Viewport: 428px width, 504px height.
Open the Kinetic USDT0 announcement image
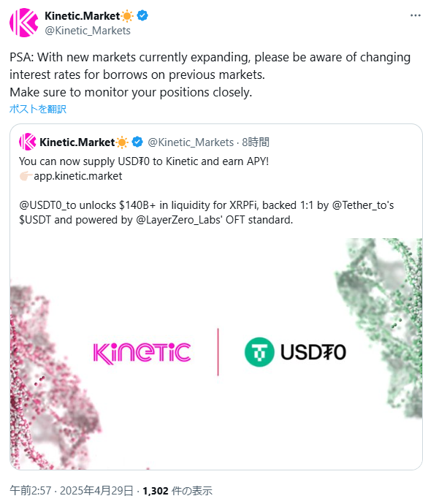coord(216,354)
